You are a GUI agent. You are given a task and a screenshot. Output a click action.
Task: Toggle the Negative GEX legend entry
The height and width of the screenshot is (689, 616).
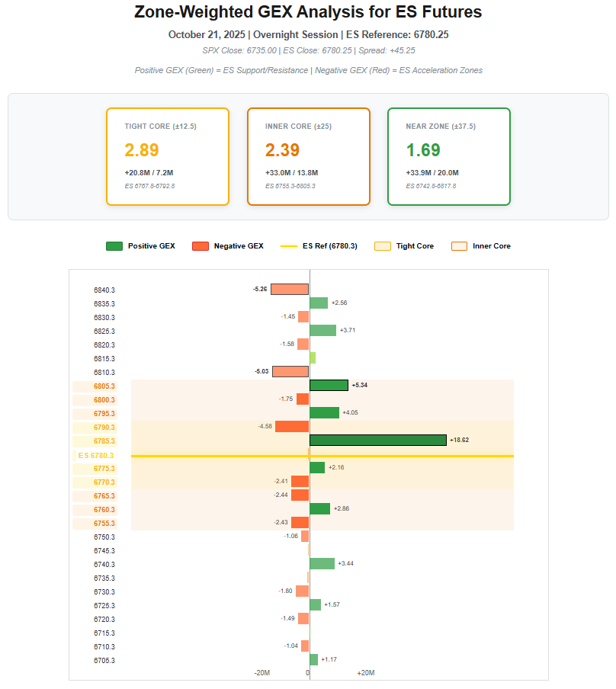(228, 246)
